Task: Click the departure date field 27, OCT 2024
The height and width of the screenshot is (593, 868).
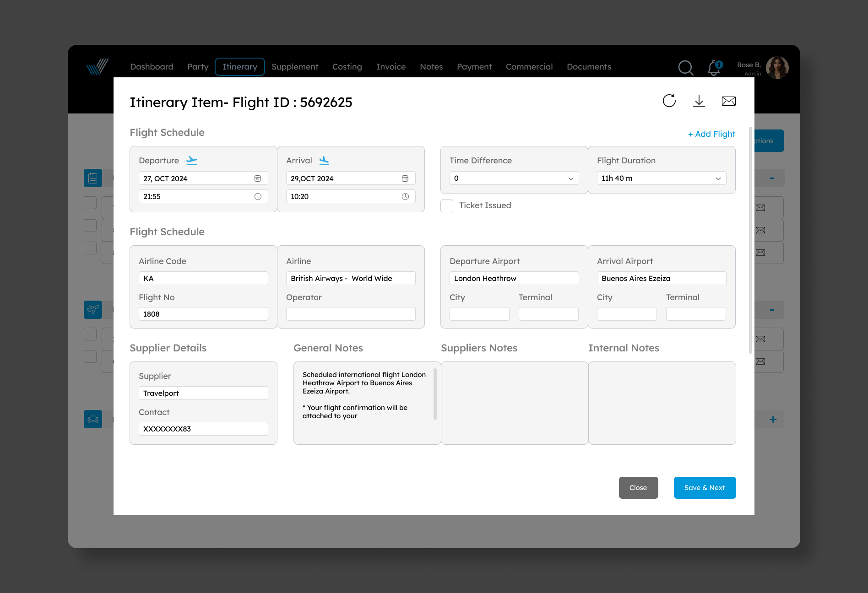Action: coord(203,178)
